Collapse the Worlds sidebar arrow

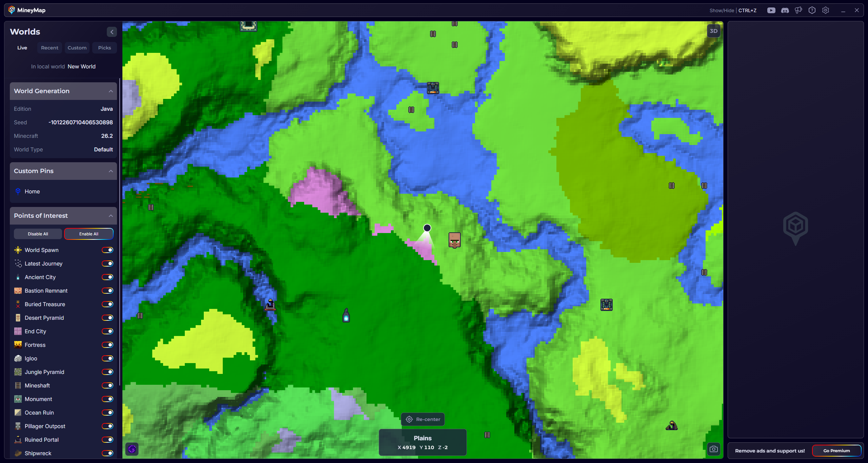pyautogui.click(x=112, y=32)
